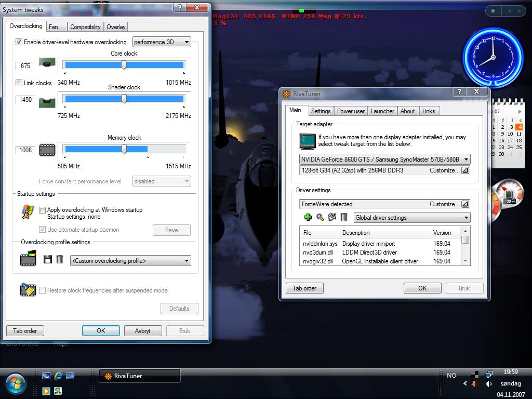Click the delete profile trash icon
The width and height of the screenshot is (532, 399).
pos(60,260)
